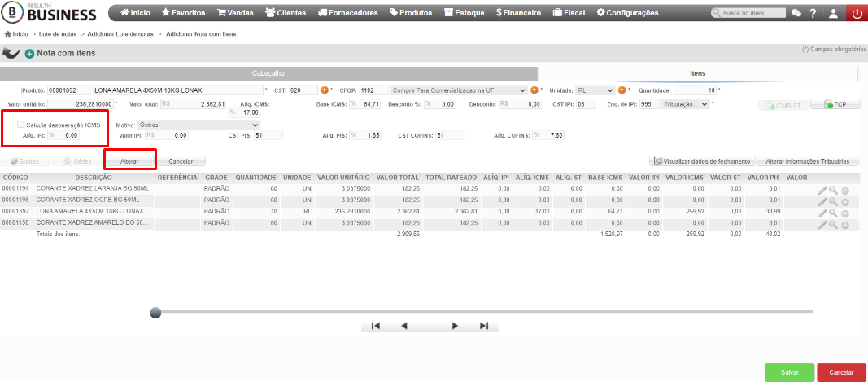Toggle Calcula desoneração ICMS checkbox
The image size is (868, 382).
click(x=20, y=125)
